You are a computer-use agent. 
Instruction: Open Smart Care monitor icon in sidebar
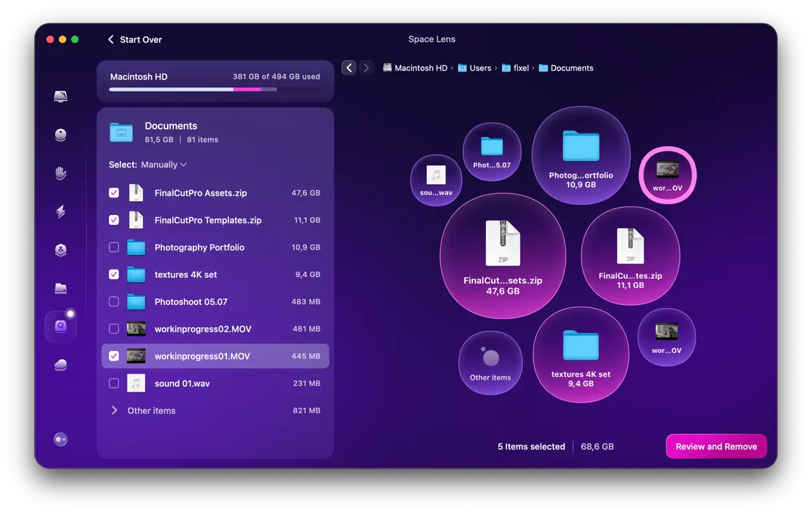[x=61, y=97]
